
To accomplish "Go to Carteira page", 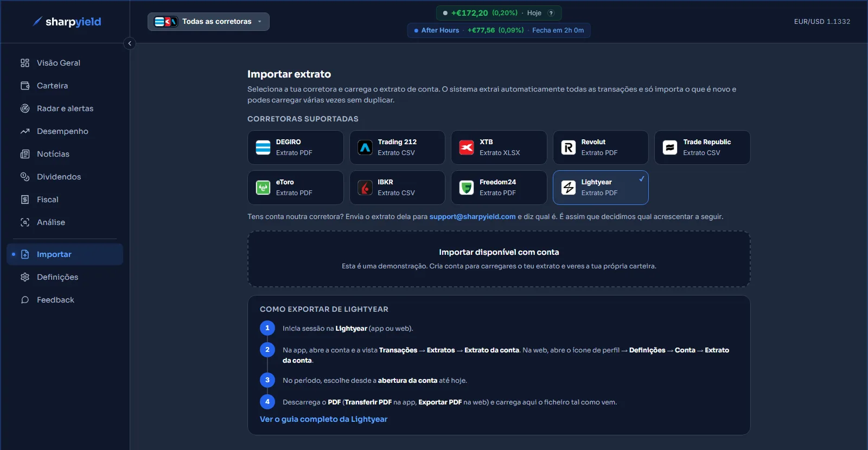I will click(x=65, y=86).
